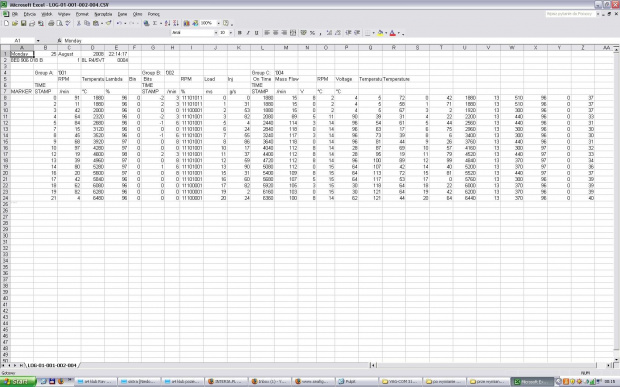The height and width of the screenshot is (387, 620).
Task: Launch the Chart Wizard icon
Action: pos(187,23)
